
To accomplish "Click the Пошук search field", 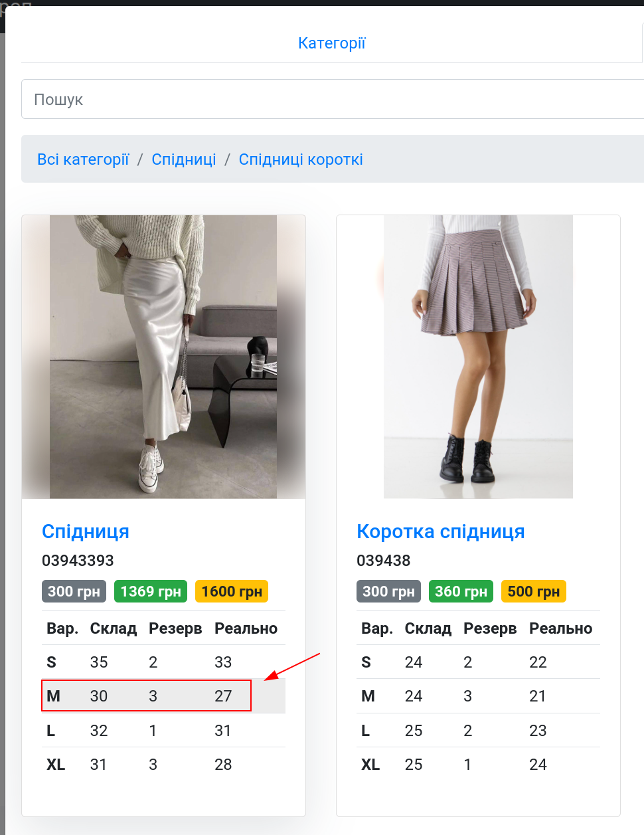I will point(333,99).
